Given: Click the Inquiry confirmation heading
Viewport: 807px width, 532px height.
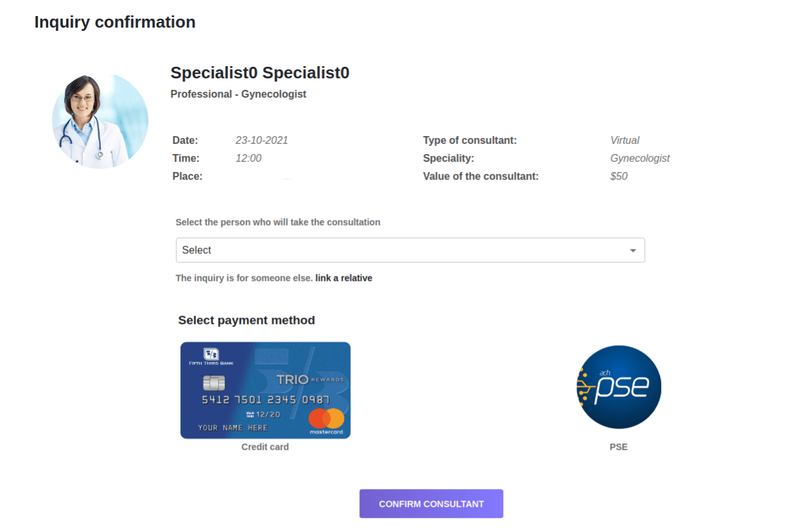Looking at the screenshot, I should 115,21.
